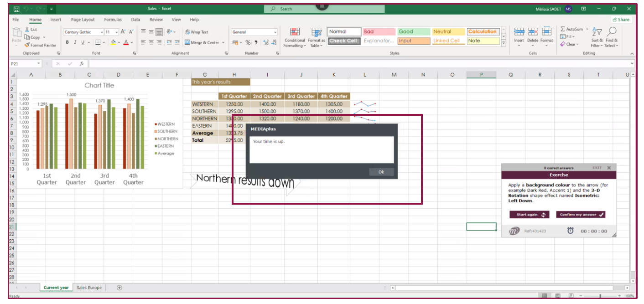Click Ok in the MEDIAplus dialog
Viewport: 644px width, 304px height.
(x=381, y=172)
